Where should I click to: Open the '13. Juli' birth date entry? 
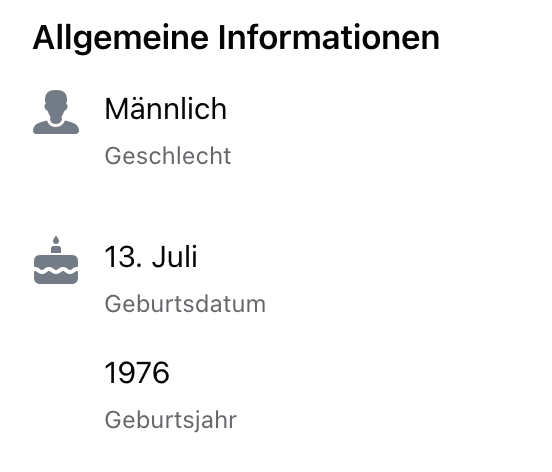(151, 257)
